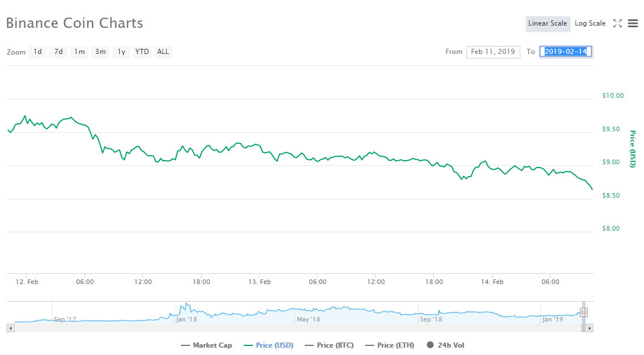
Task: Set zoom to 3m
Action: (x=100, y=52)
